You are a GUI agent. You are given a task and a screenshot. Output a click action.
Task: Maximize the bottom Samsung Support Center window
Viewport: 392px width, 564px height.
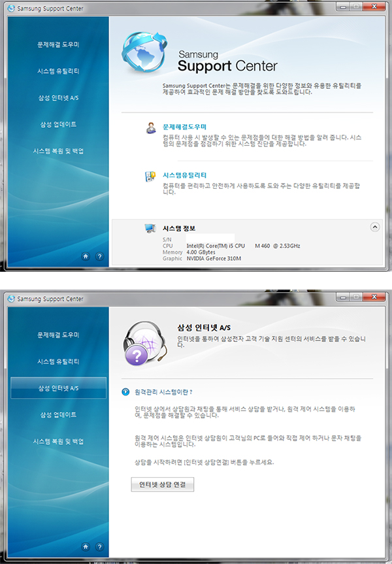point(356,297)
